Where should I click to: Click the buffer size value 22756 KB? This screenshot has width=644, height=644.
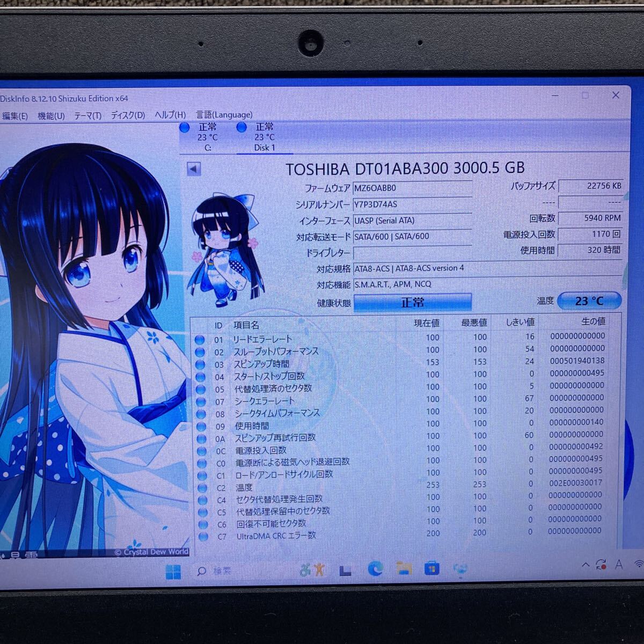point(590,186)
